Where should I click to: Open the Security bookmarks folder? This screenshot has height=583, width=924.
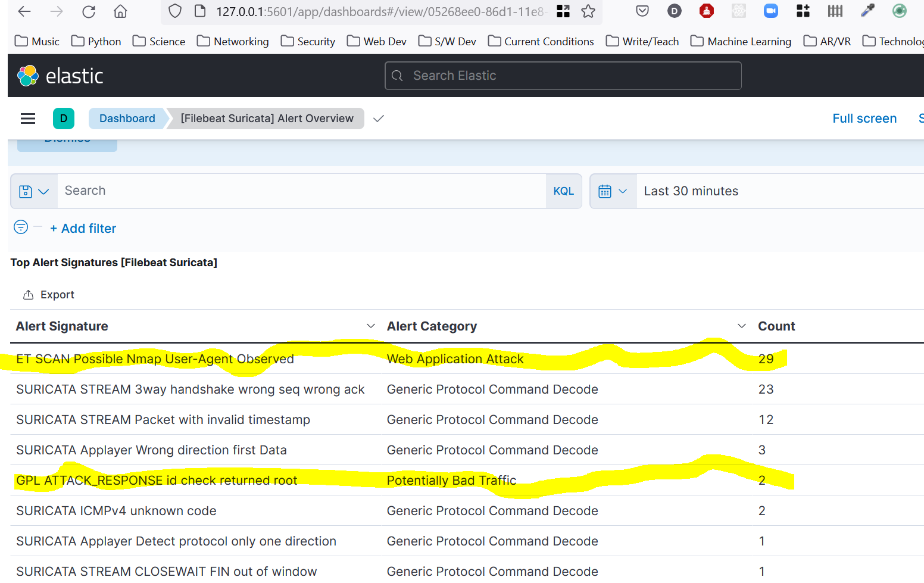[x=308, y=41]
